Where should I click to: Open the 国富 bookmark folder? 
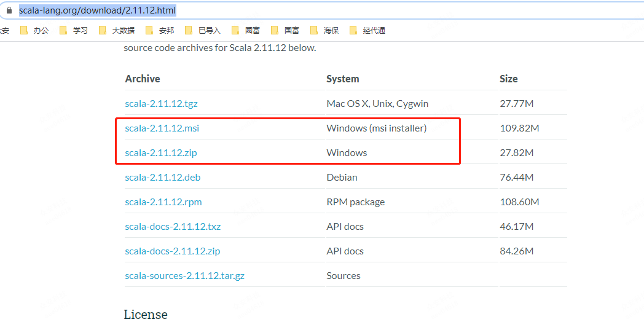[286, 30]
